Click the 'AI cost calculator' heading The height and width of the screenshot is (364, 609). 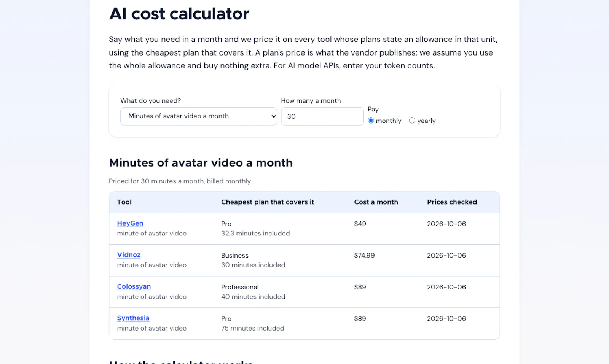[179, 14]
